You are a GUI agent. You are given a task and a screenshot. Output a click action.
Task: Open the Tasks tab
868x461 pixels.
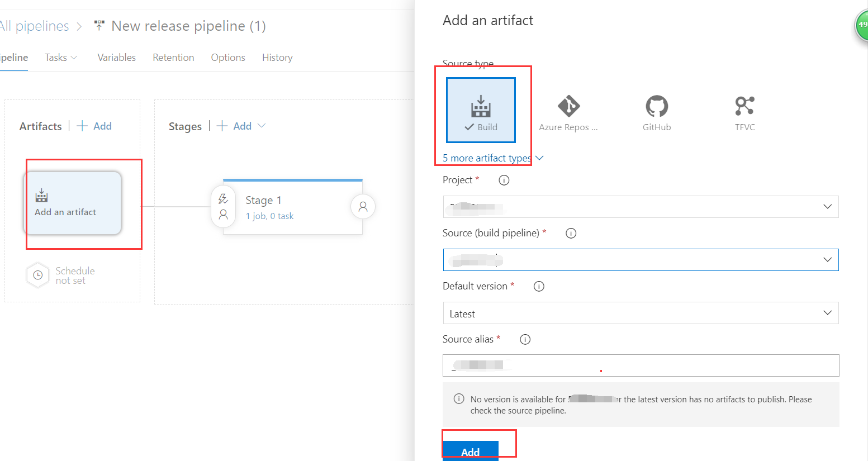click(x=61, y=58)
